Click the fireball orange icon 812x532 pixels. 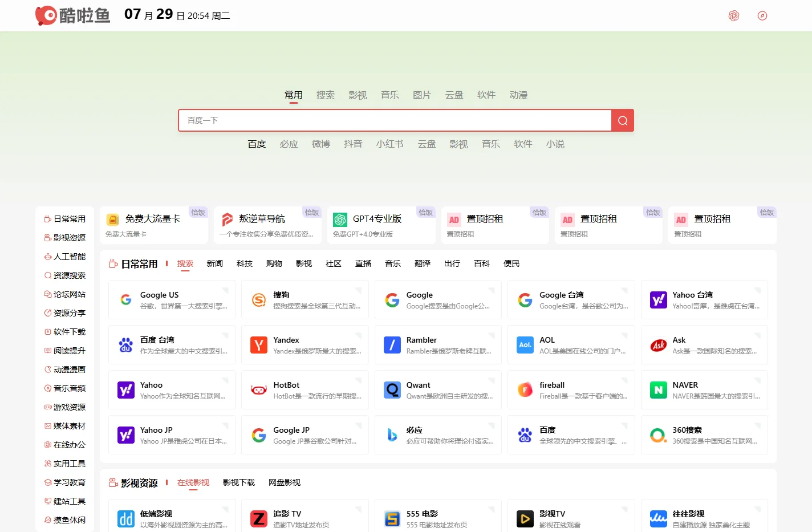(x=525, y=390)
